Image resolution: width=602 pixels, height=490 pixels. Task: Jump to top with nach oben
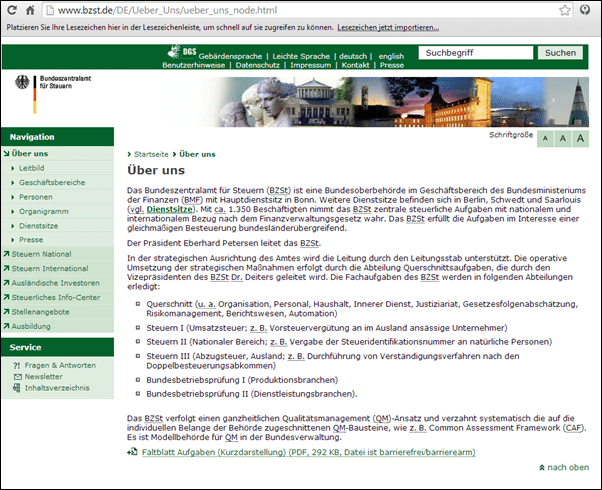[x=568, y=467]
